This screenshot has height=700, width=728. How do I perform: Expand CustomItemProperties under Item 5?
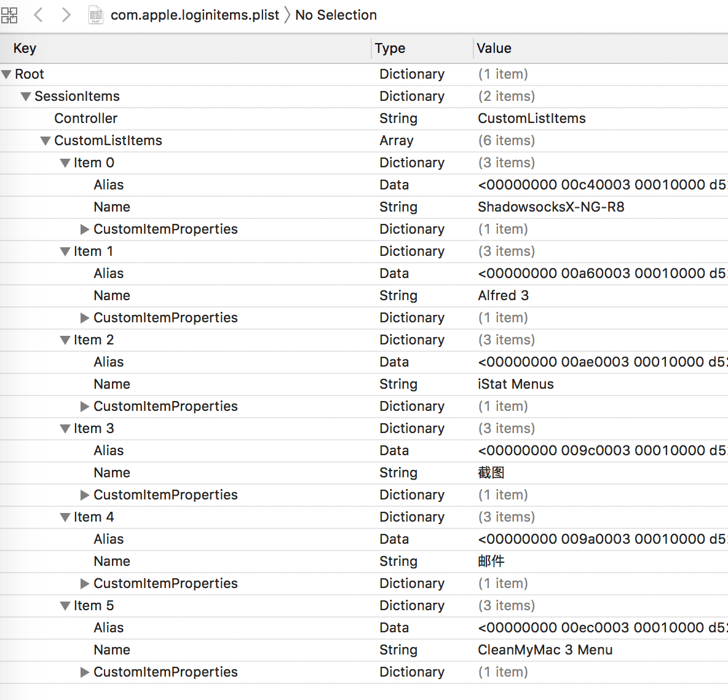[x=84, y=672]
